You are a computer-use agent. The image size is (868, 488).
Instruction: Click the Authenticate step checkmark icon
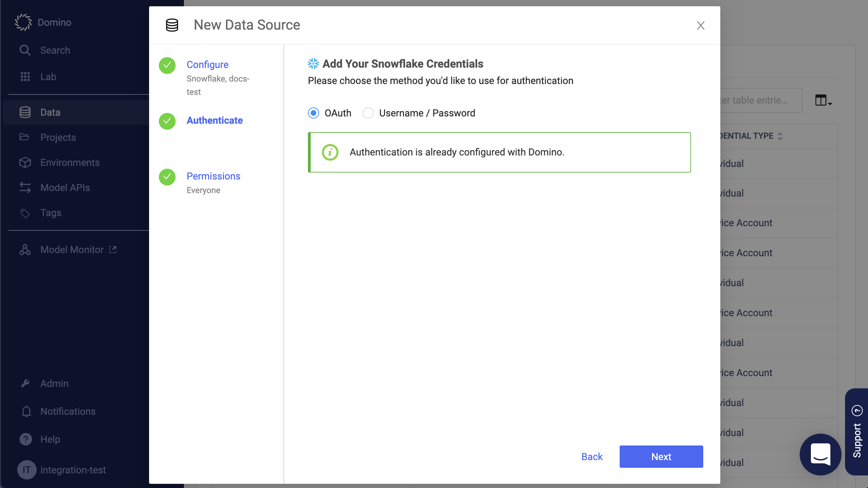pos(167,121)
